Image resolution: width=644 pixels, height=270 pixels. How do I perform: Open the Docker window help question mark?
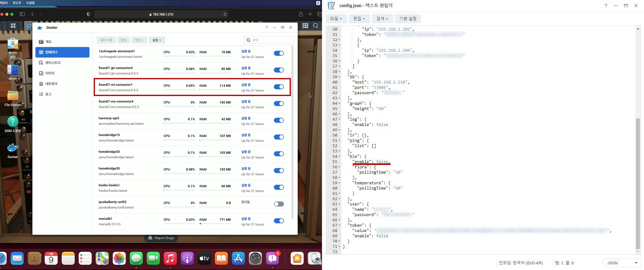(x=266, y=28)
